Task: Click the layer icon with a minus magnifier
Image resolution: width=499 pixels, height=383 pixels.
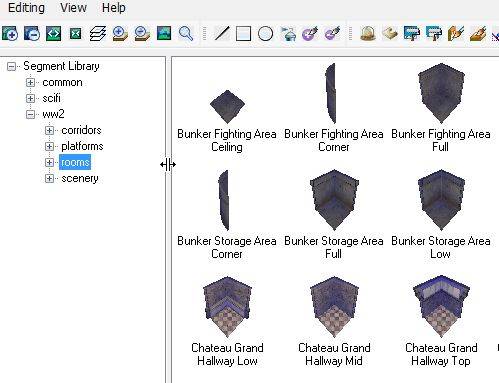Action: 142,33
